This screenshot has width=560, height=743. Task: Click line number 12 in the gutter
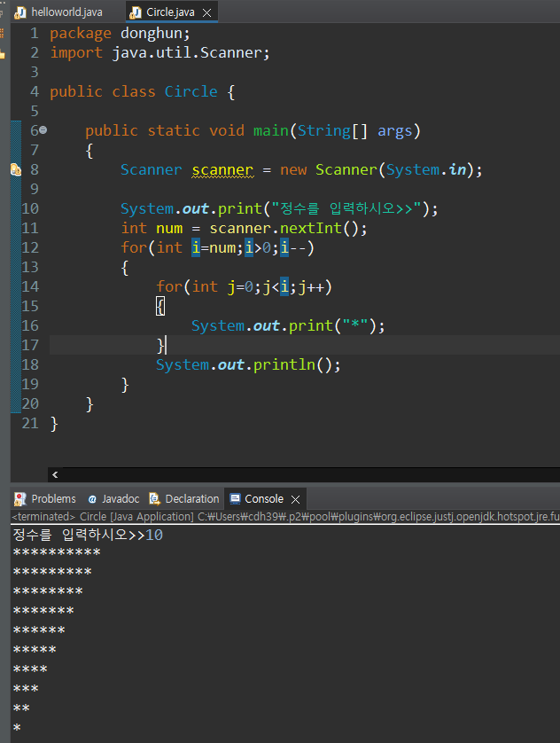tap(30, 248)
